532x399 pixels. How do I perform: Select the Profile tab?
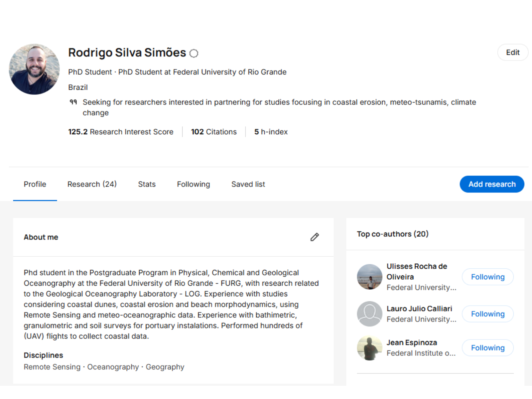[35, 184]
